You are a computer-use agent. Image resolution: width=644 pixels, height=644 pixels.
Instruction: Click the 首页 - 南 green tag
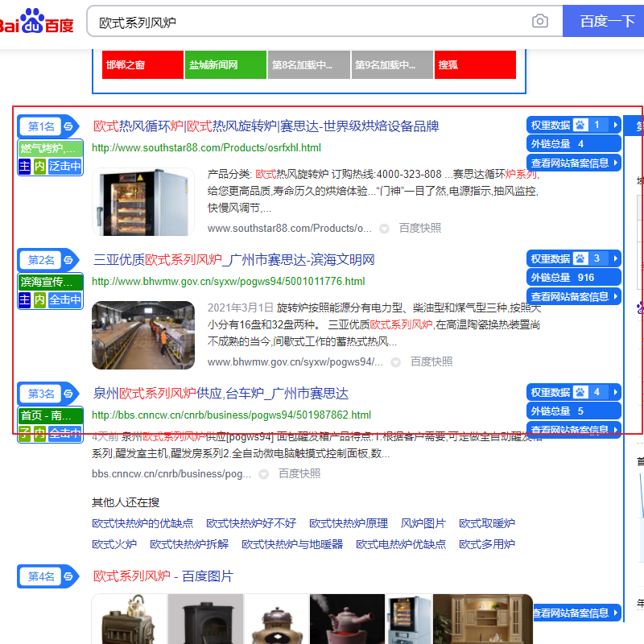(51, 415)
